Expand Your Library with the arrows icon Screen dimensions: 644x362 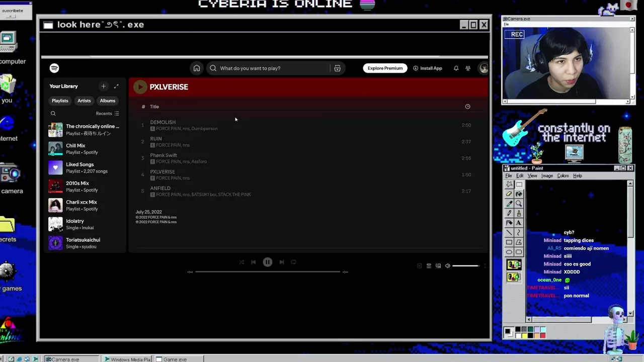pos(116,86)
